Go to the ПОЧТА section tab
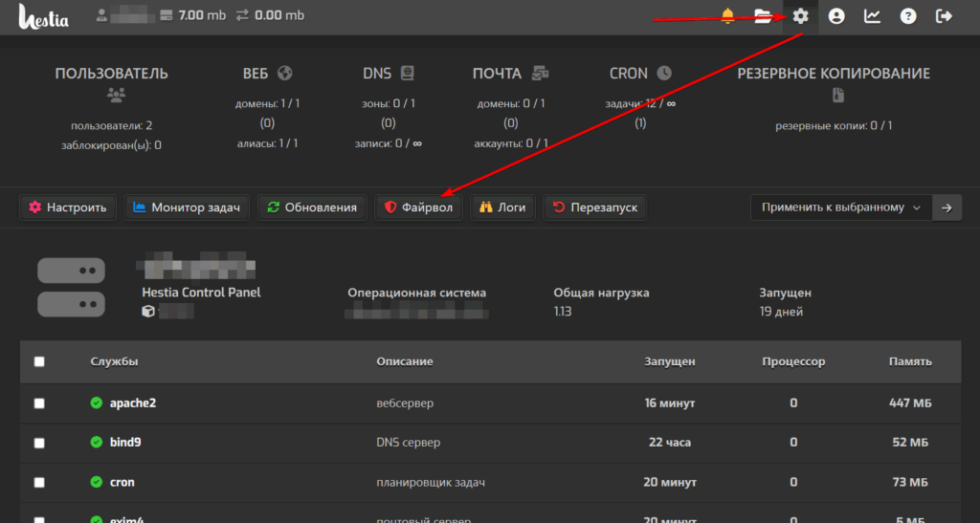 pyautogui.click(x=509, y=74)
